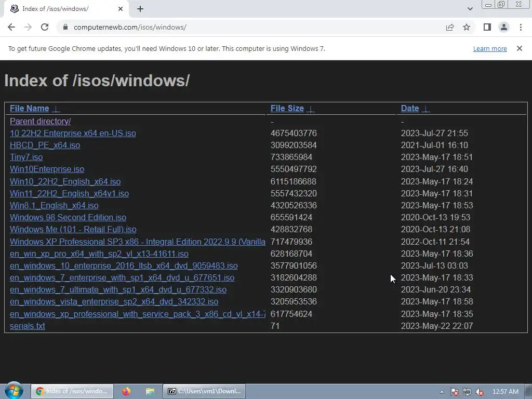
Task: Download en_windows_10_enterprise_2016_ltsb iso
Action: (x=124, y=265)
